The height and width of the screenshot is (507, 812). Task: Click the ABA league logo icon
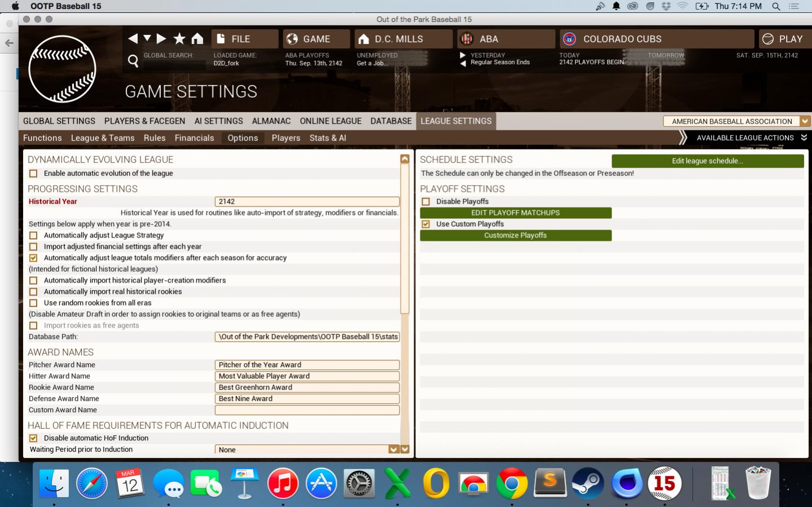tap(467, 39)
